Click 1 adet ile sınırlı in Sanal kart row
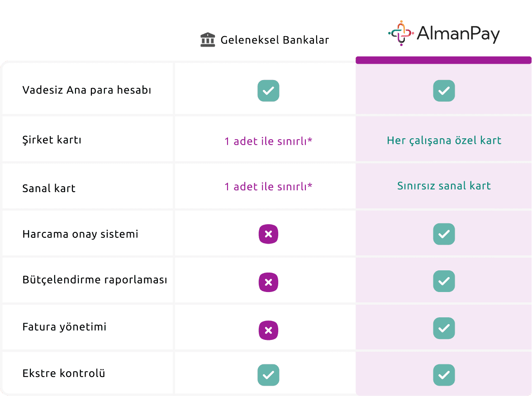 268,186
